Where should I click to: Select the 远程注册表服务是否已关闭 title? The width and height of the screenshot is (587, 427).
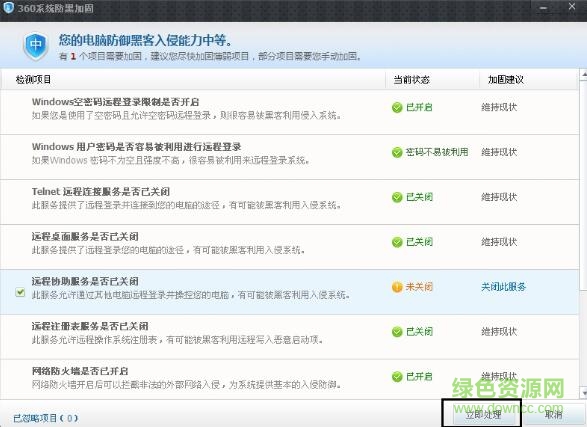coord(90,326)
